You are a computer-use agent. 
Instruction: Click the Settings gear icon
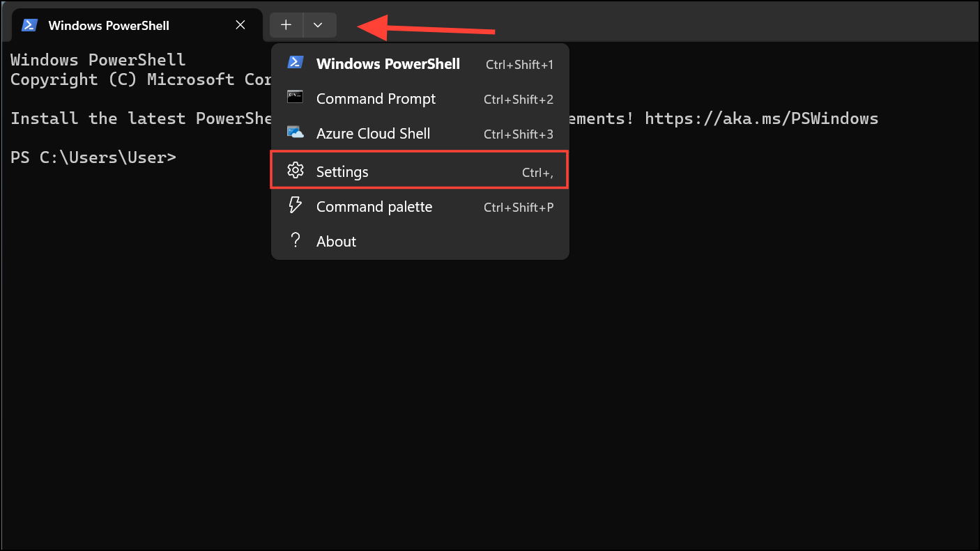[296, 170]
